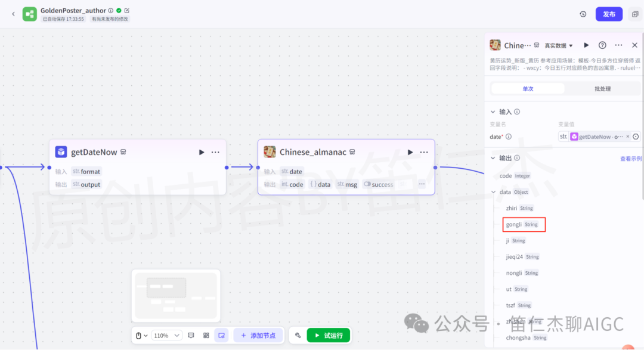Click info icon next to 输入 heading

click(517, 111)
